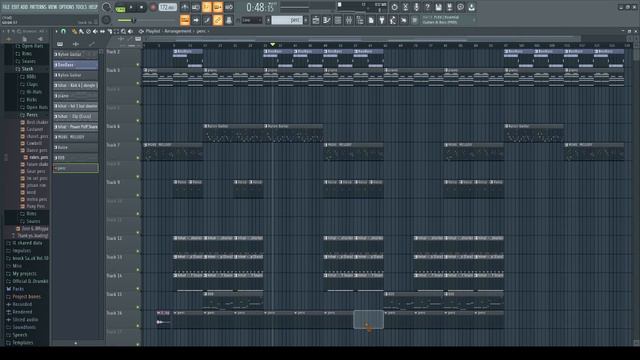
Task: Open the ADD menu
Action: click(24, 7)
